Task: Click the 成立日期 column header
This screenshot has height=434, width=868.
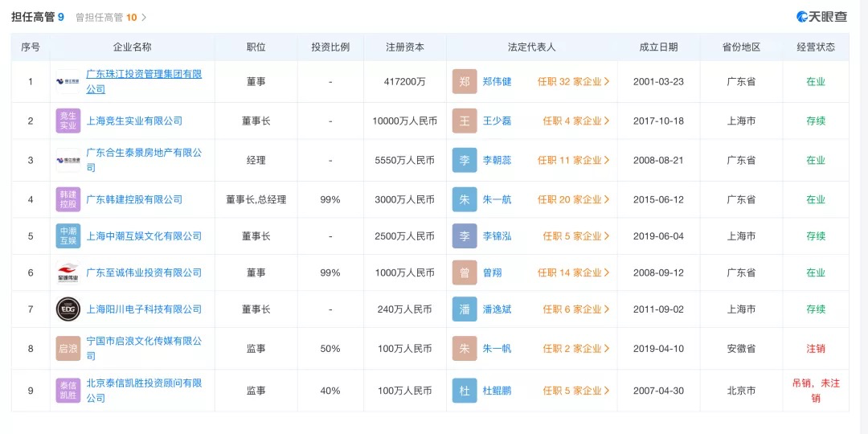Action: tap(658, 47)
